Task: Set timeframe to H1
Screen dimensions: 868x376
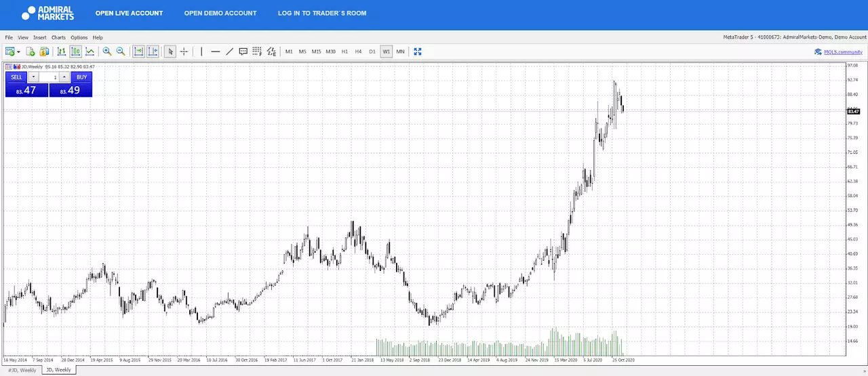Action: (x=344, y=51)
